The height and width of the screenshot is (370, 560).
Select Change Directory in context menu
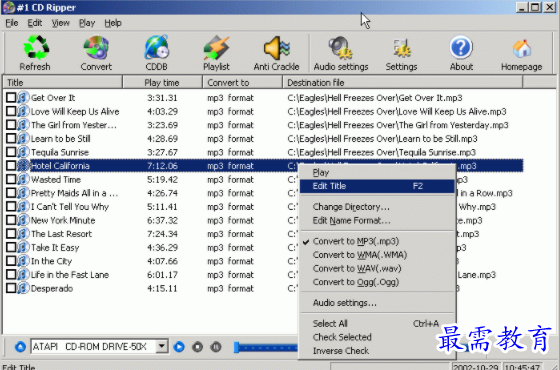377,207
